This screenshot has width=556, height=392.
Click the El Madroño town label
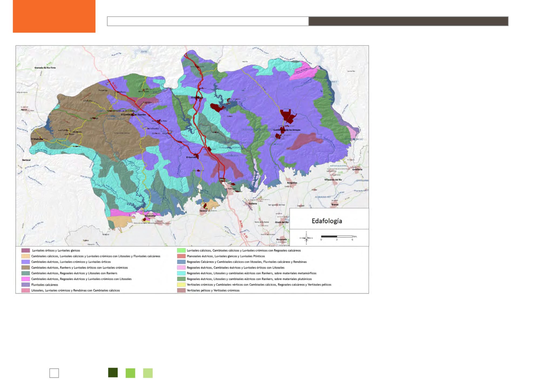37,139
